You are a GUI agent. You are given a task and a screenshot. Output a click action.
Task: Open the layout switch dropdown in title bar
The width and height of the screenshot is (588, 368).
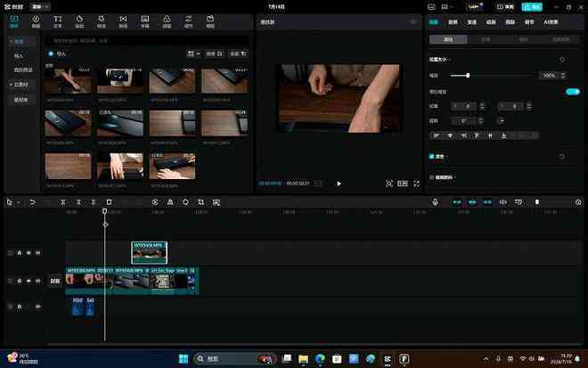[447, 7]
